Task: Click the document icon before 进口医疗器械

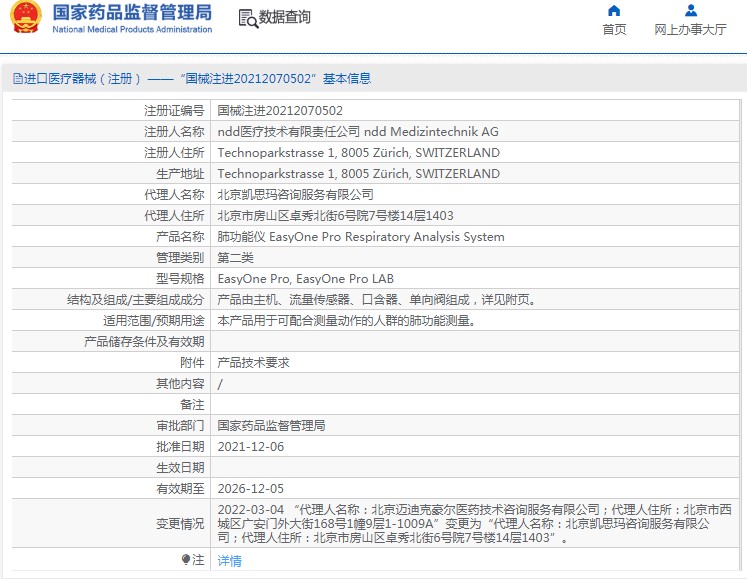Action: click(18, 79)
